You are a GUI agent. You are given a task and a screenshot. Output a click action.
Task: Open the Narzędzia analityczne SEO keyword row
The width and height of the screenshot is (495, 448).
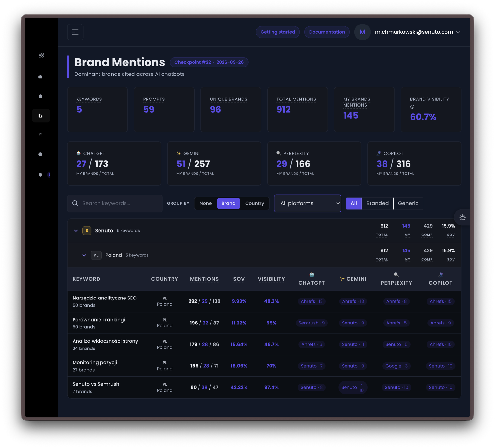[264, 301]
